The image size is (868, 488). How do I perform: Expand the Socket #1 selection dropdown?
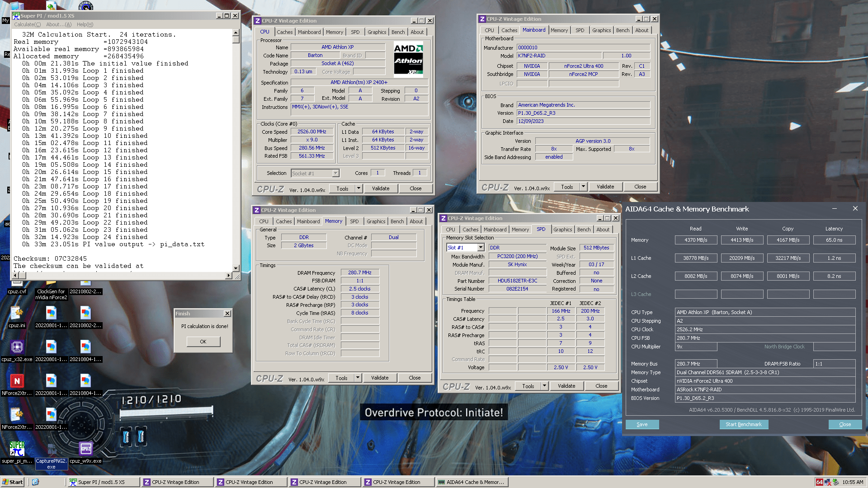tap(335, 173)
